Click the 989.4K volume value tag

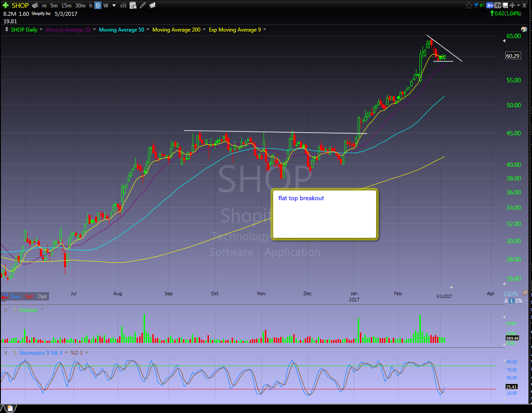tap(512, 339)
